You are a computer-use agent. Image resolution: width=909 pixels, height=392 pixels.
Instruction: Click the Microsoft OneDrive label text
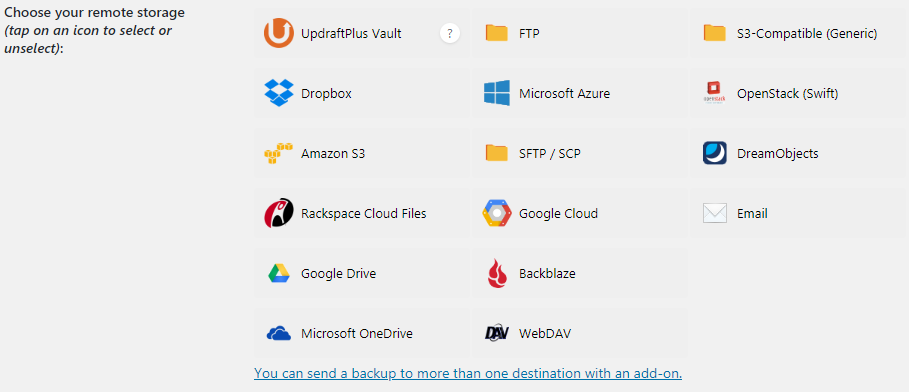pyautogui.click(x=357, y=333)
